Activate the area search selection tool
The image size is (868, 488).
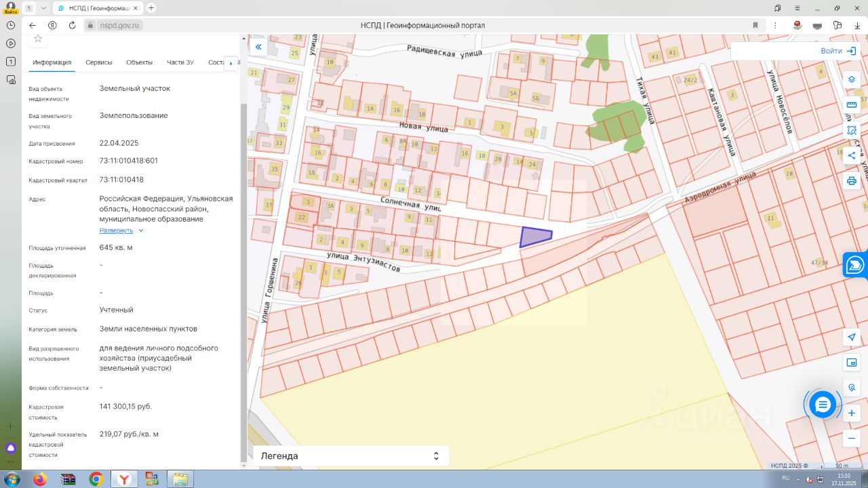852,130
